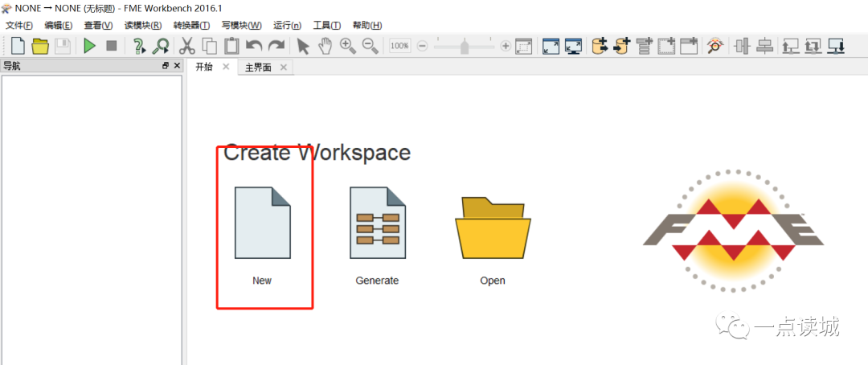Open the 文件(F) menu
Viewport: 868px width, 365px height.
(19, 26)
